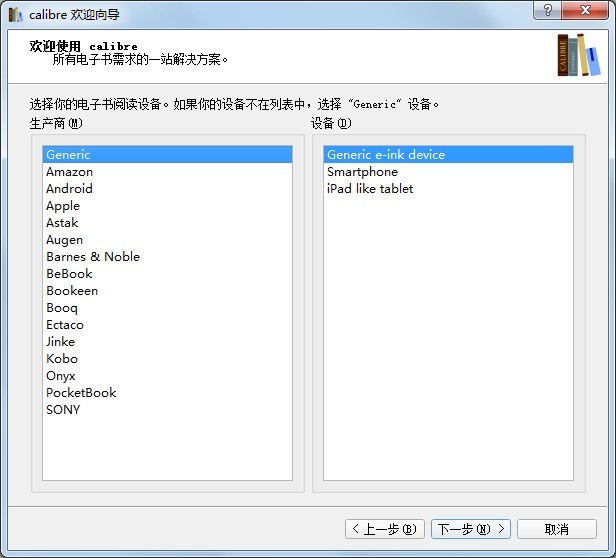Image resolution: width=616 pixels, height=558 pixels.
Task: Pick BeBook manufacturer
Action: click(167, 273)
